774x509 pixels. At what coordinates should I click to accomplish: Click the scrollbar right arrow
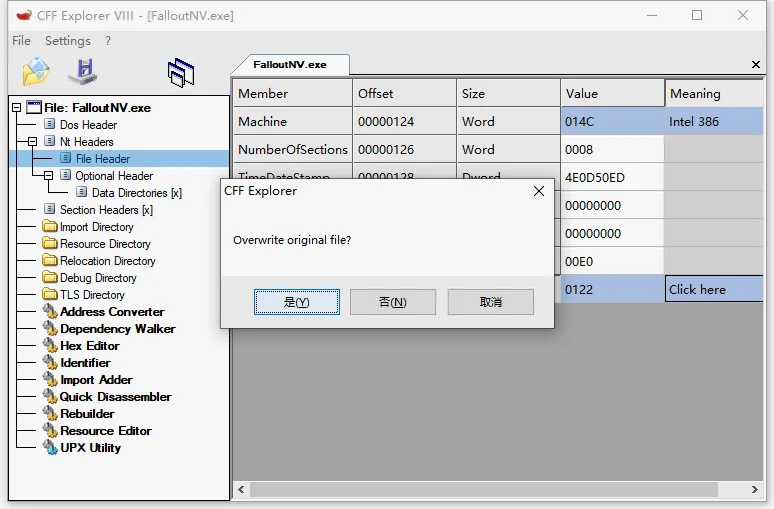[754, 489]
